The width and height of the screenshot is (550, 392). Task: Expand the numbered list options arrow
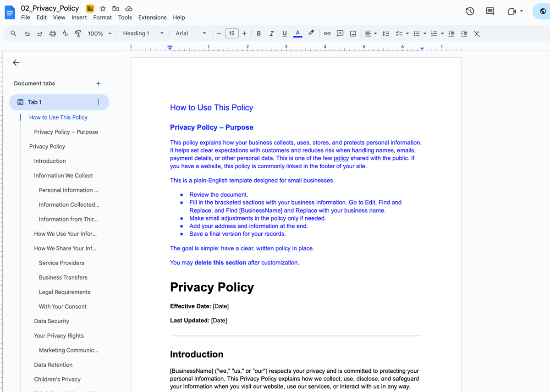(x=442, y=33)
